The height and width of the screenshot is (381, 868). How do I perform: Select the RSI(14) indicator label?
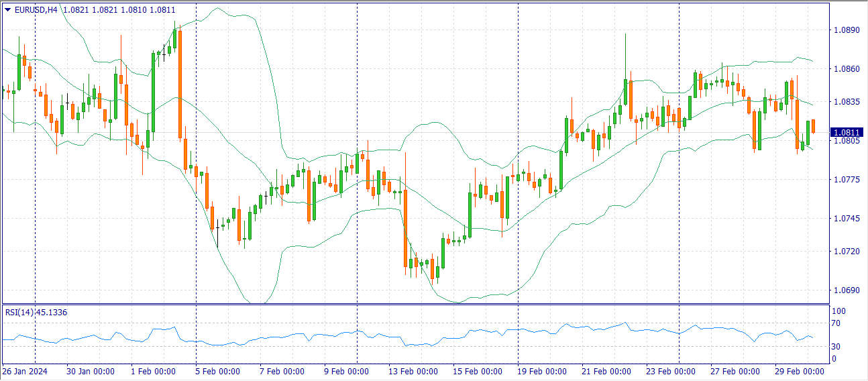click(36, 313)
